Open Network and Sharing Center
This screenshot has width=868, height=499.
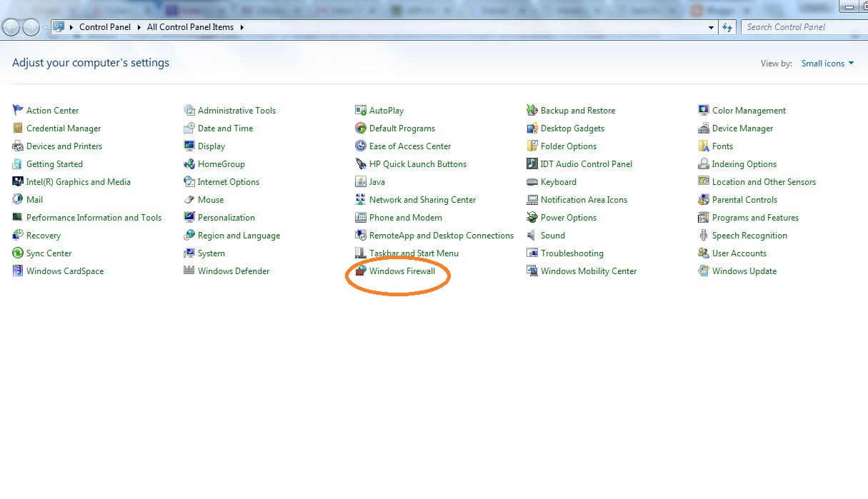(423, 199)
